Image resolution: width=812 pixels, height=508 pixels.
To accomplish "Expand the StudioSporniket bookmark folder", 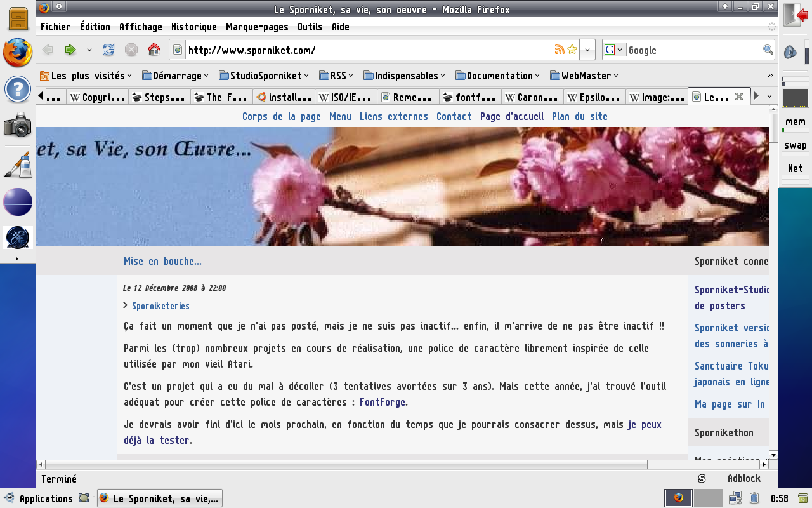I will [x=264, y=76].
